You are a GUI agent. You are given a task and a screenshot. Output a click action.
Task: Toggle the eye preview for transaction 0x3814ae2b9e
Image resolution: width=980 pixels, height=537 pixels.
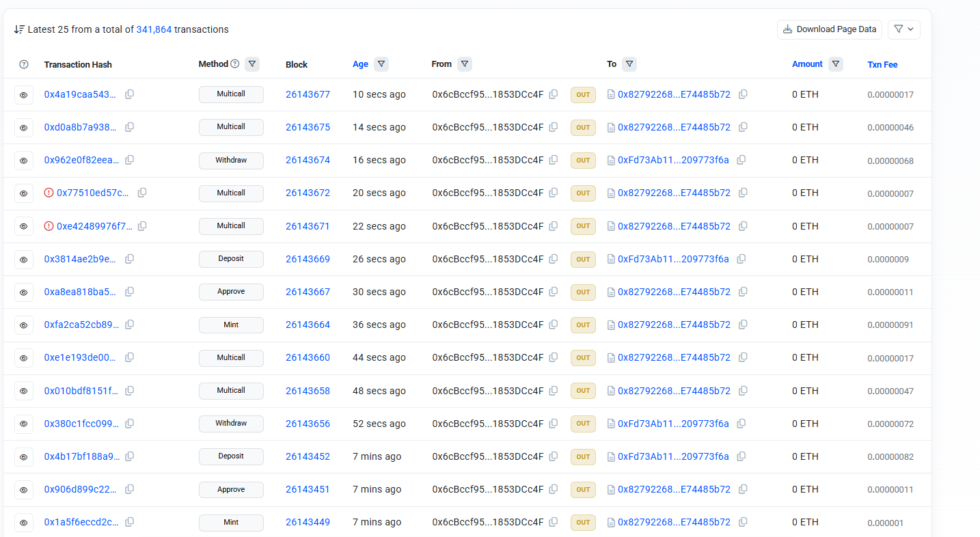click(24, 260)
